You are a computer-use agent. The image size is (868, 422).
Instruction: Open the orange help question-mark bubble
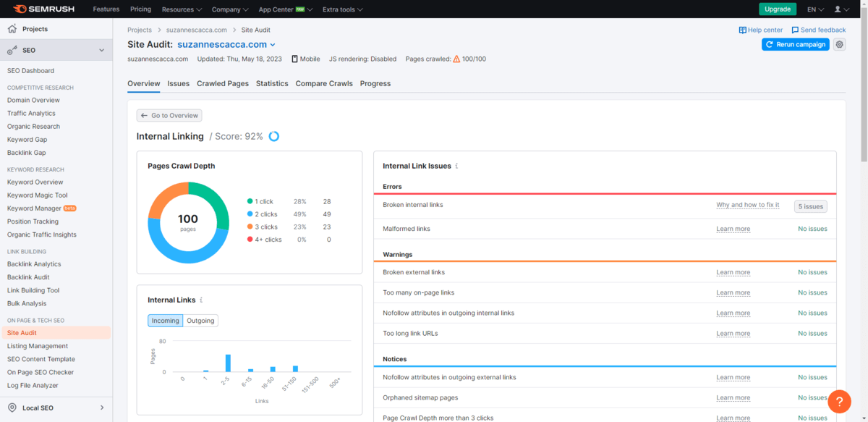click(x=839, y=401)
